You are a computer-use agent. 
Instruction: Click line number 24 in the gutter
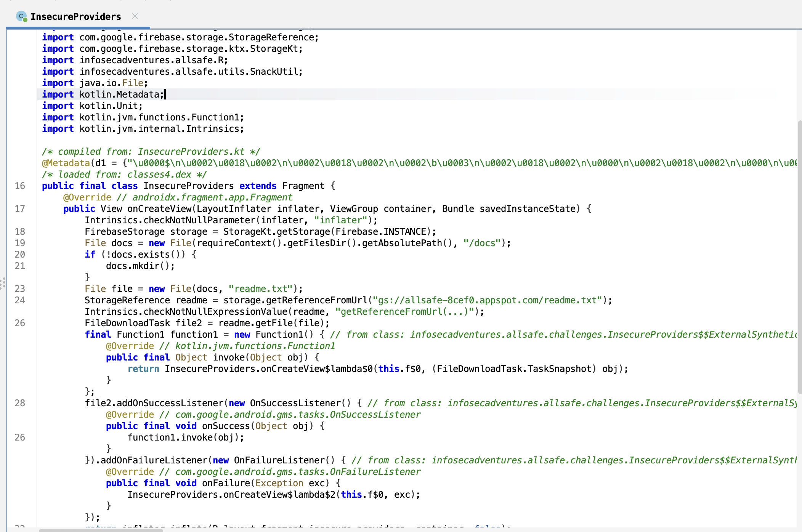pyautogui.click(x=20, y=300)
